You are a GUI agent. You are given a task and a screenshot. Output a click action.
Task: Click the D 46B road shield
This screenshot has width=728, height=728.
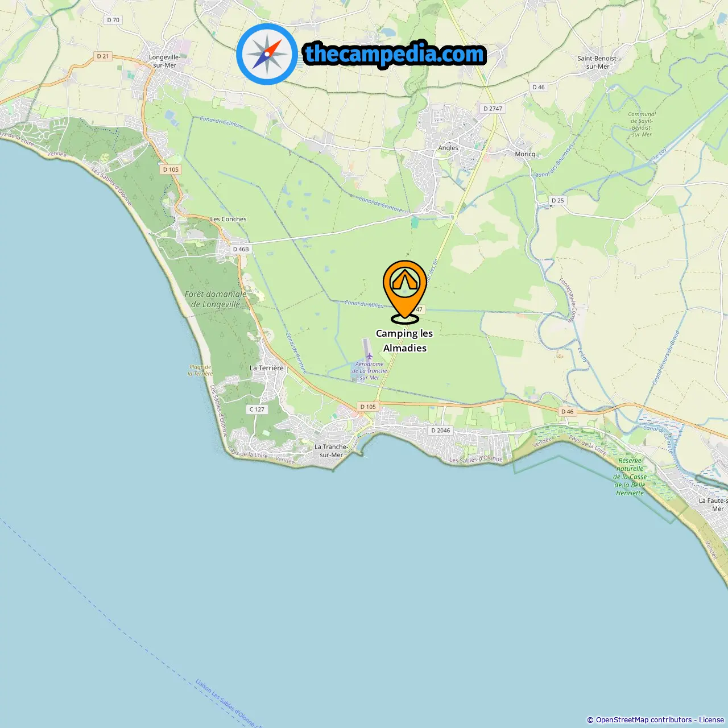(x=241, y=249)
